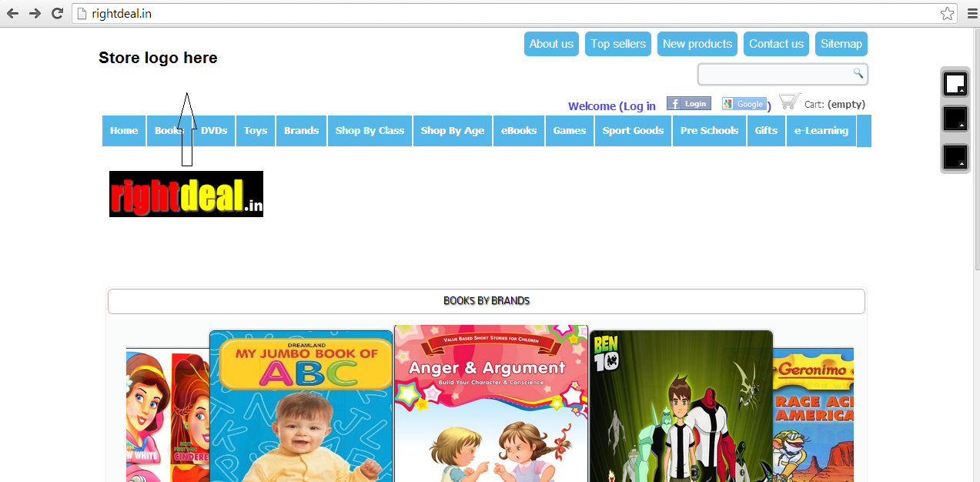The width and height of the screenshot is (980, 482).
Task: Open the Cart (empty) link
Action: [835, 104]
